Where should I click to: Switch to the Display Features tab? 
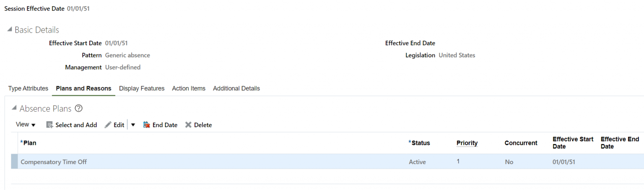click(142, 88)
